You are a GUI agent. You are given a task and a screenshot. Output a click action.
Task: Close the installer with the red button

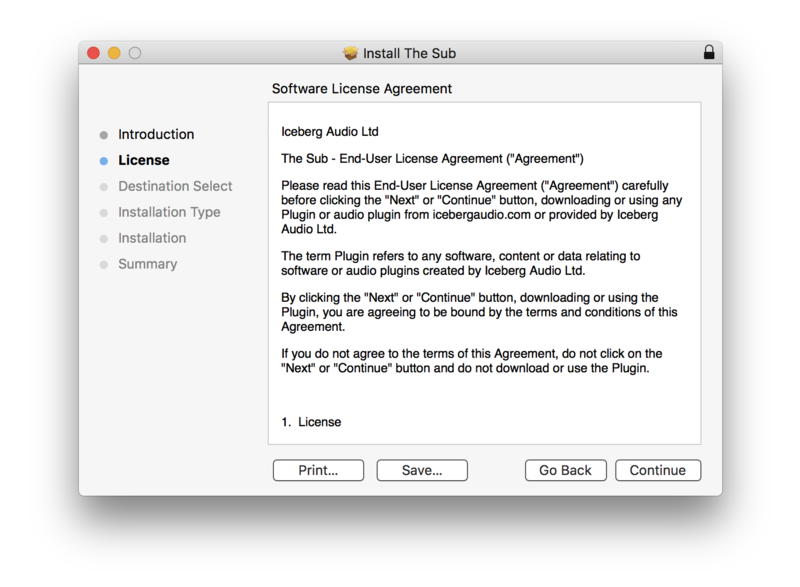pos(93,53)
